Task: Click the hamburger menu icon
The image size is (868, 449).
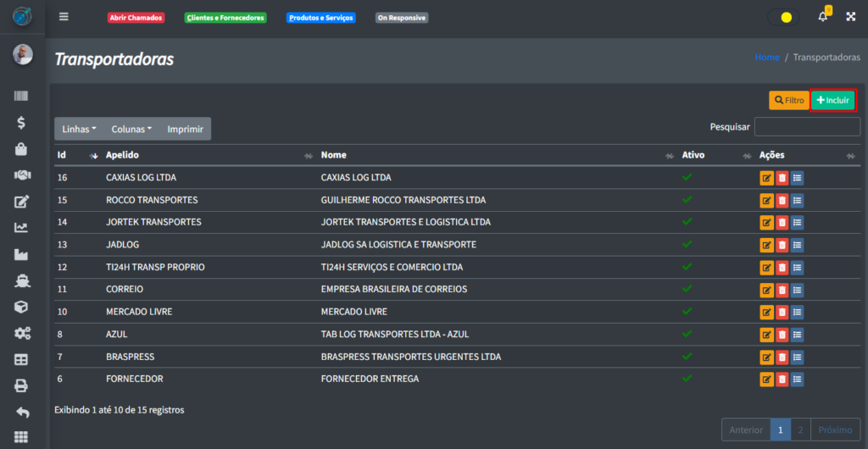Action: tap(64, 17)
